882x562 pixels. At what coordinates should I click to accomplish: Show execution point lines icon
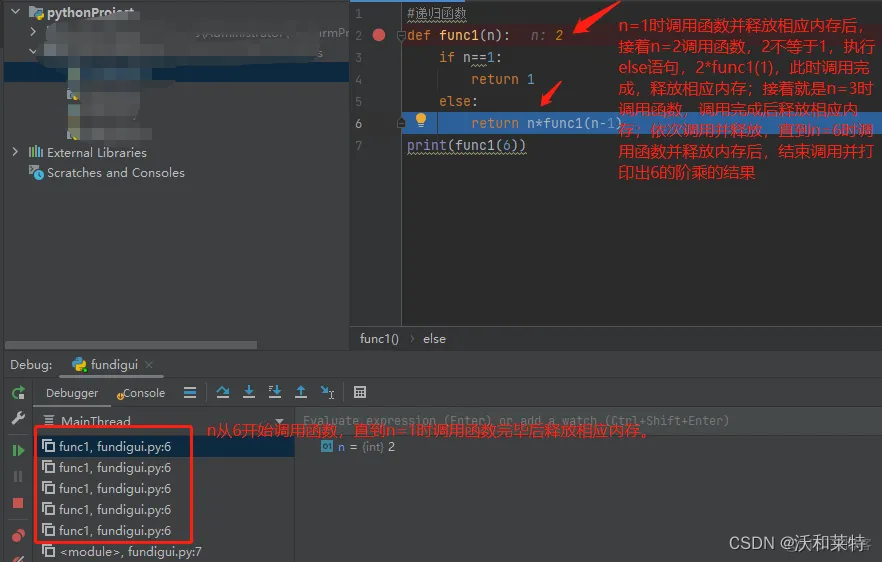point(190,392)
